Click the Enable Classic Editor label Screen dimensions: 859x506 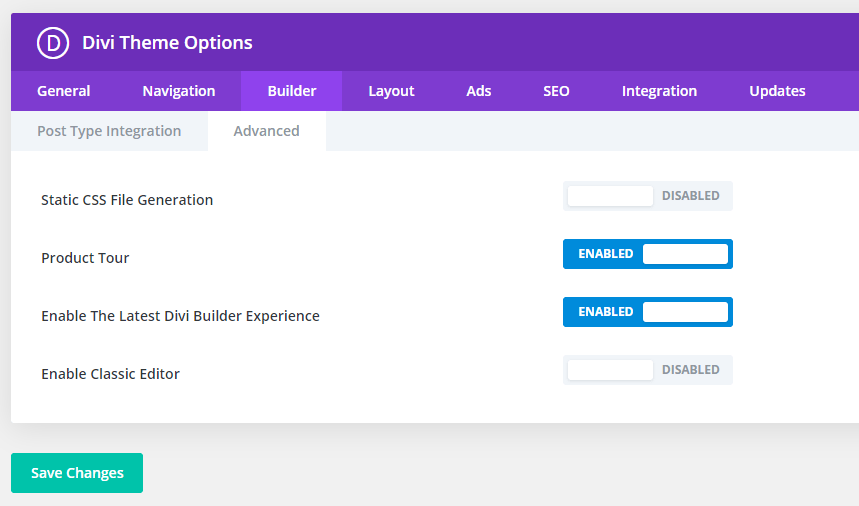tap(110, 374)
